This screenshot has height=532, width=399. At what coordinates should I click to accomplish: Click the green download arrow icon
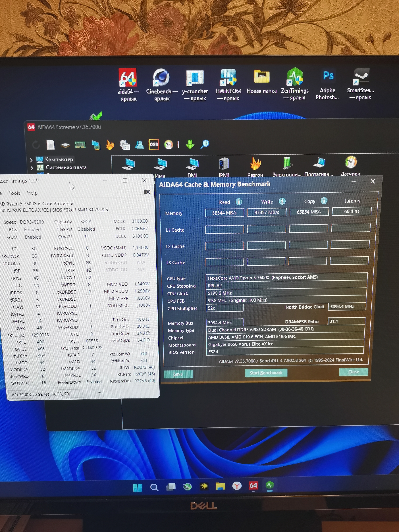point(190,144)
